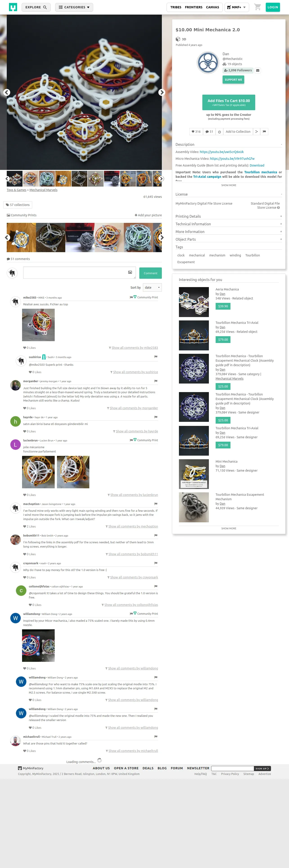Expand the Printing Details section
This screenshot has height=868, width=289.
[x=228, y=216]
